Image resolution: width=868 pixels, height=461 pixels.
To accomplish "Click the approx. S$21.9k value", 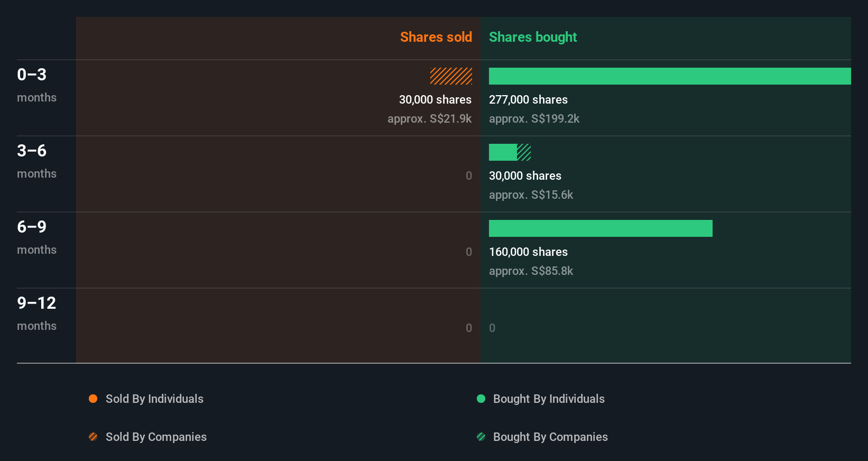I will [429, 118].
